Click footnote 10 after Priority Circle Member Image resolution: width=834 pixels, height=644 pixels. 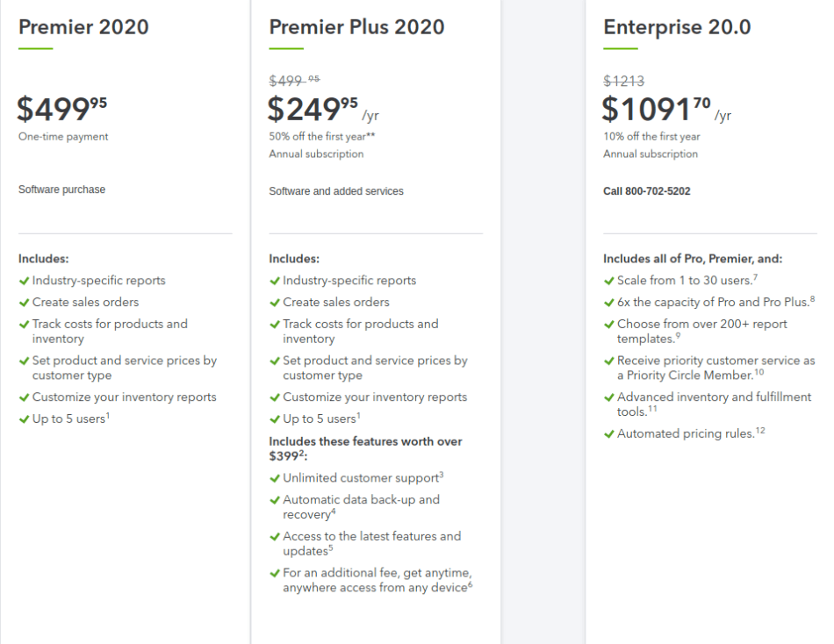[759, 372]
